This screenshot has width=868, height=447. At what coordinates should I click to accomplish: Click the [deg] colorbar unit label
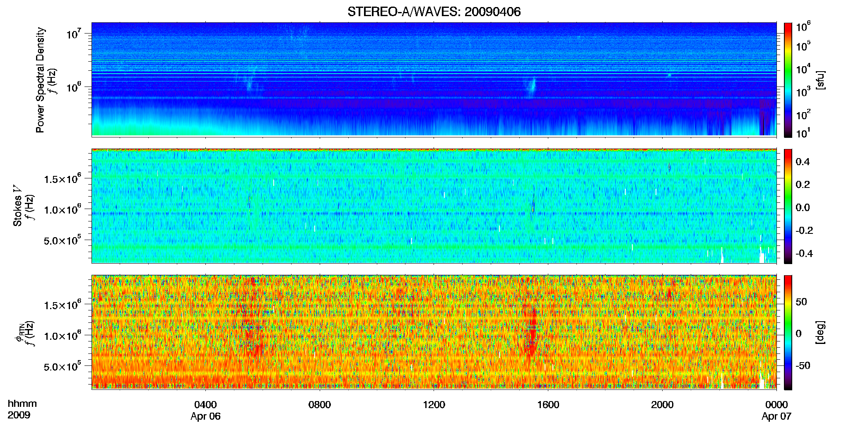coord(820,332)
